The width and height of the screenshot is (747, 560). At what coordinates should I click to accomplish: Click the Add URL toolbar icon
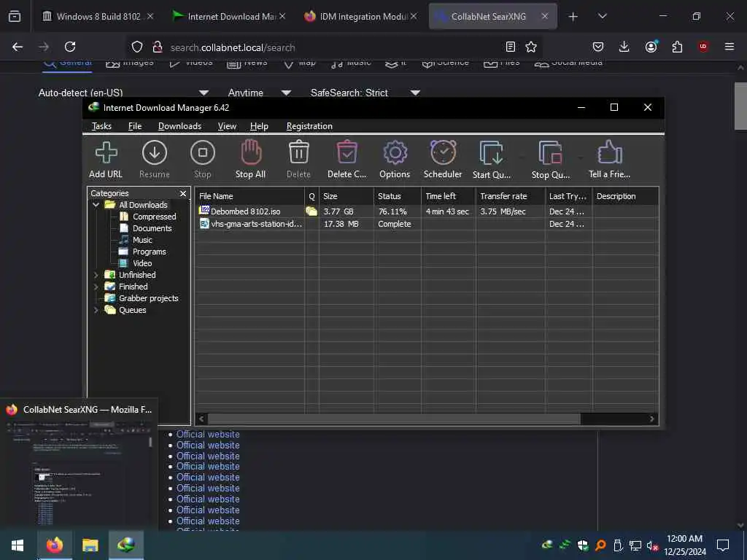pos(106,159)
